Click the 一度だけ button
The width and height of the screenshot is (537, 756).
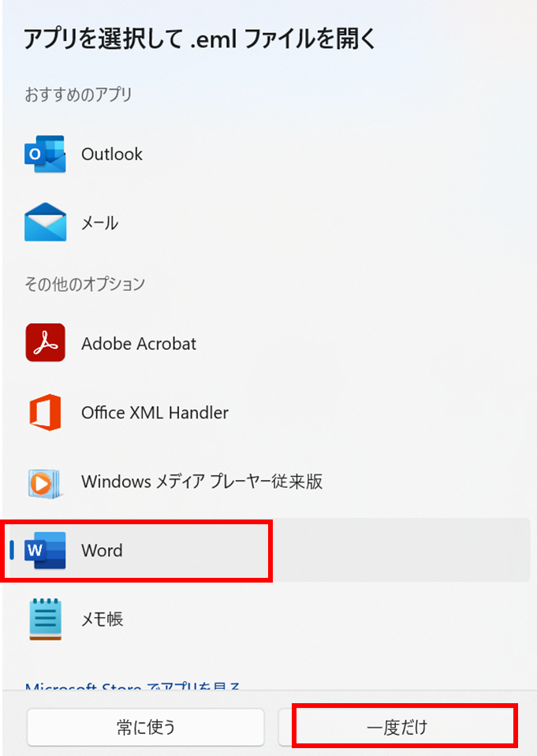tap(397, 727)
